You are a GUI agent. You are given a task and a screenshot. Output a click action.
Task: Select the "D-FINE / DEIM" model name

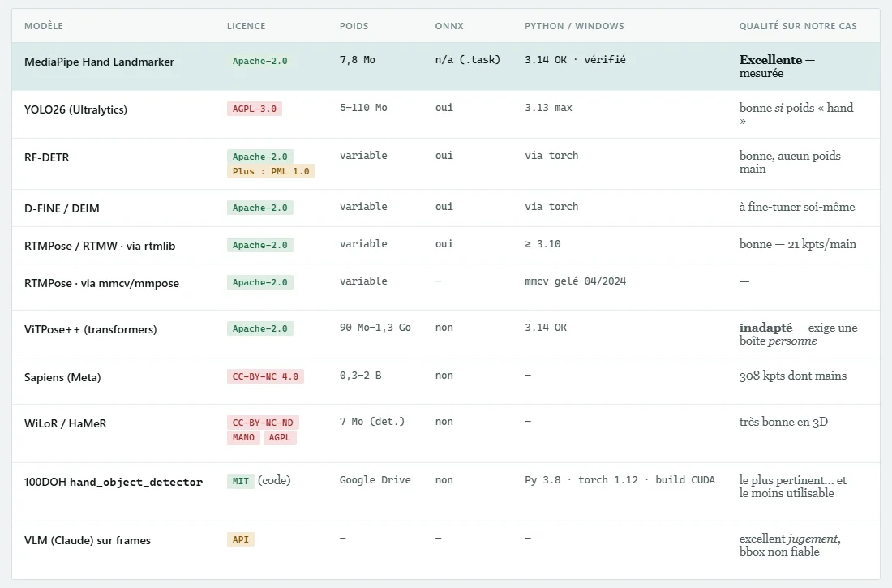[x=62, y=208]
